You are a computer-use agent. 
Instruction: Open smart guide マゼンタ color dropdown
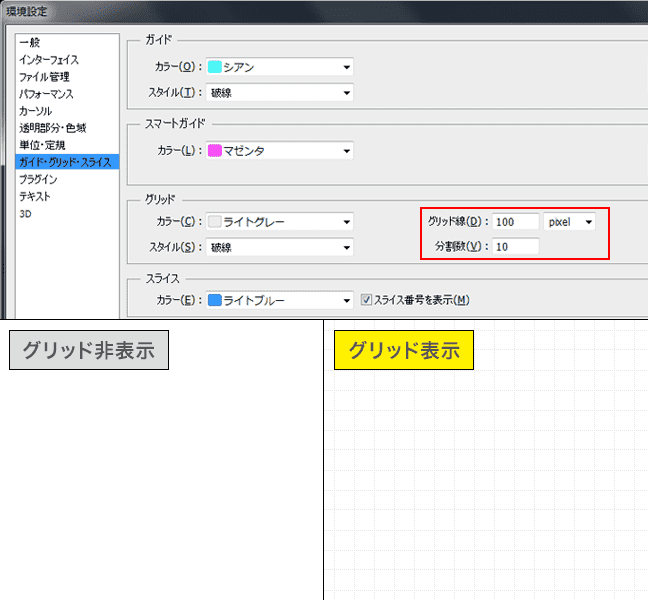pos(280,151)
